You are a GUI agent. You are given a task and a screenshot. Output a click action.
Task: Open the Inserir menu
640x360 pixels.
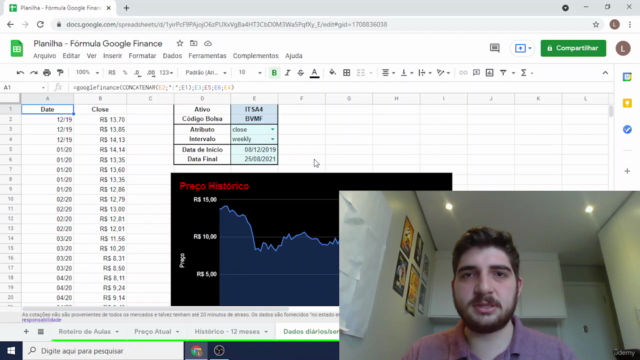[112, 56]
